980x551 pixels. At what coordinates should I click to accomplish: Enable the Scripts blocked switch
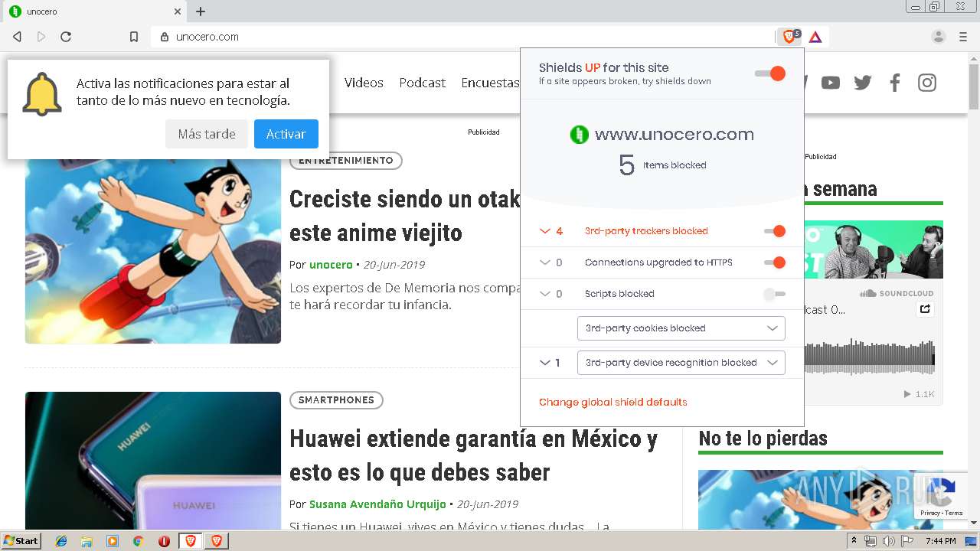[x=775, y=294]
